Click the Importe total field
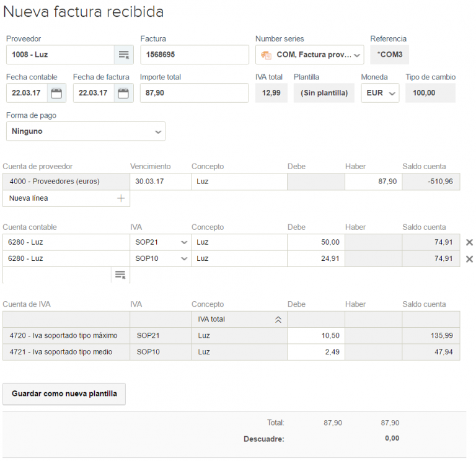The height and width of the screenshot is (461, 476). (194, 93)
